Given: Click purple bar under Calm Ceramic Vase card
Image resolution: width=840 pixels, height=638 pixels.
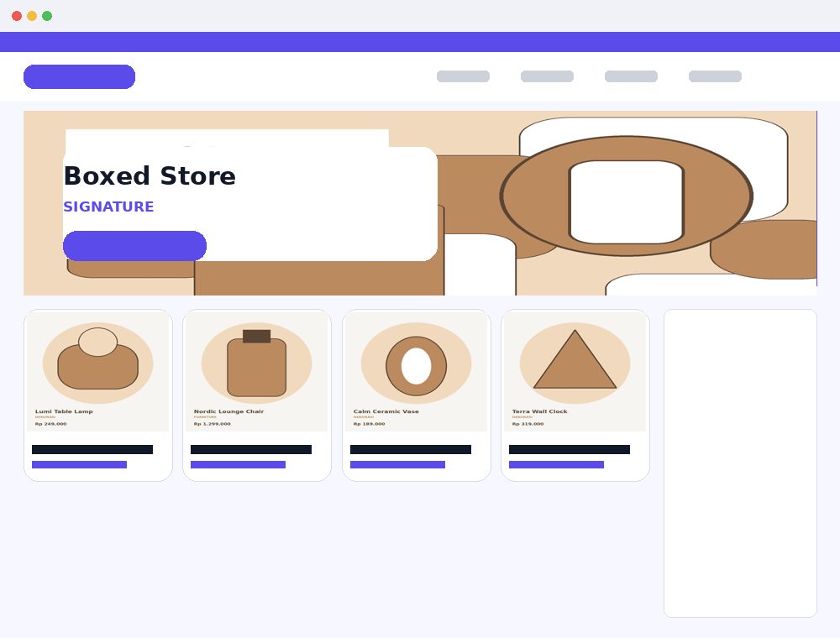Looking at the screenshot, I should [x=397, y=464].
